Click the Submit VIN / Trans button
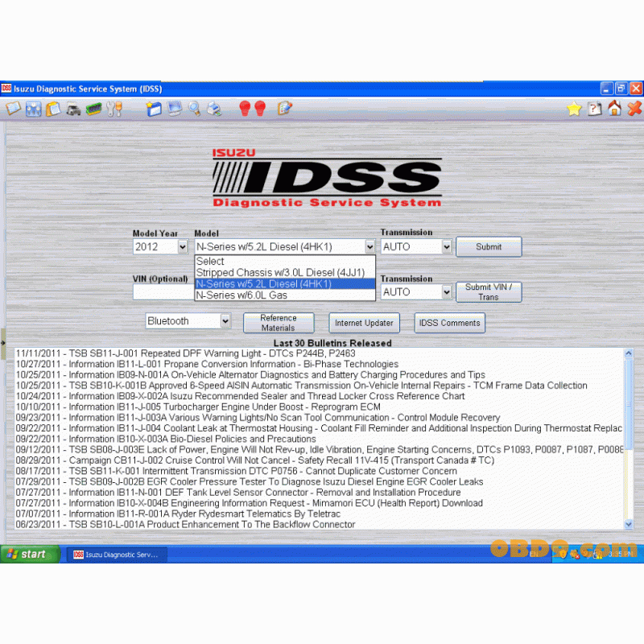 point(489,292)
